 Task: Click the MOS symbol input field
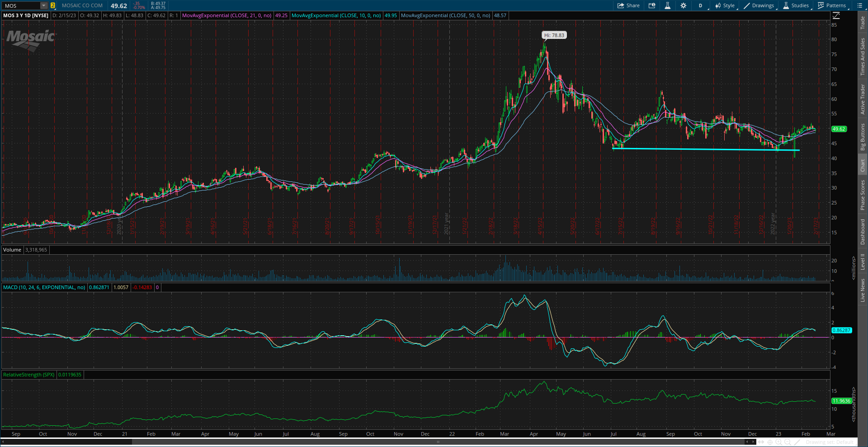[21, 5]
